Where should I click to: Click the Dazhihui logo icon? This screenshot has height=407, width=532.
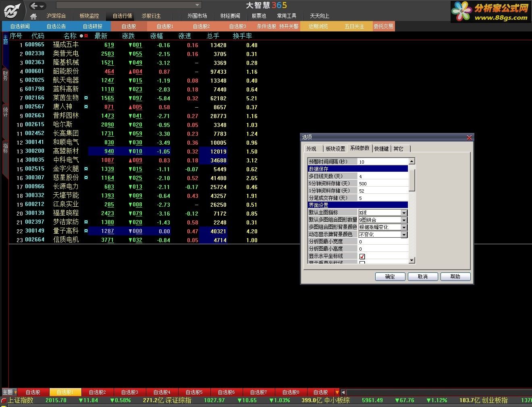[12, 10]
